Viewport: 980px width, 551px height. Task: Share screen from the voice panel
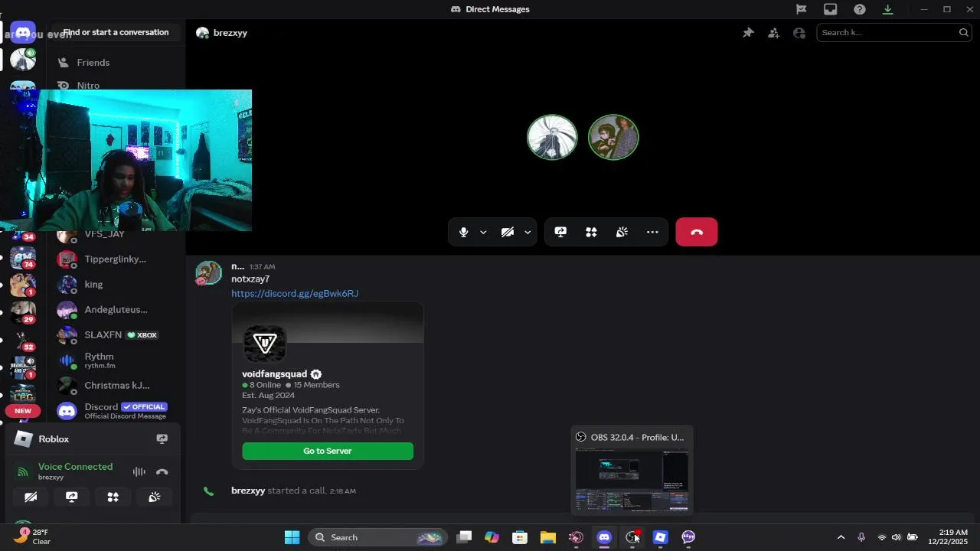72,497
